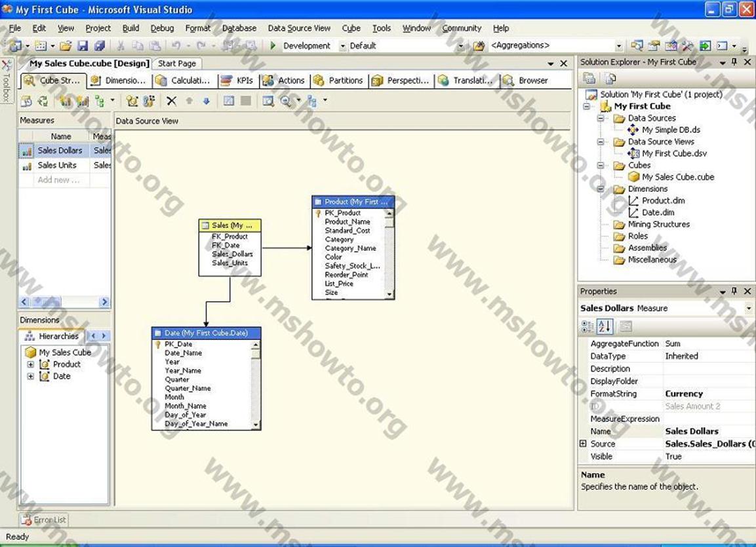The width and height of the screenshot is (756, 547).
Task: Open Solution Explorer via top toolbar icon
Action: (637, 46)
